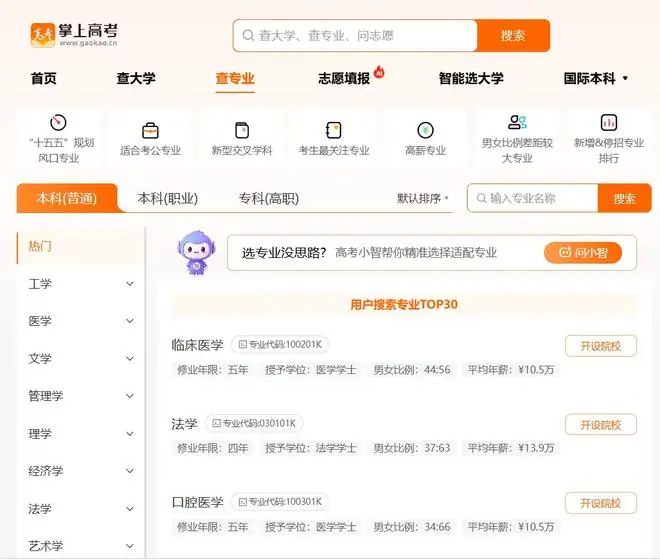Click the 男女比例: 44:56 label
660x560 pixels.
click(x=412, y=370)
